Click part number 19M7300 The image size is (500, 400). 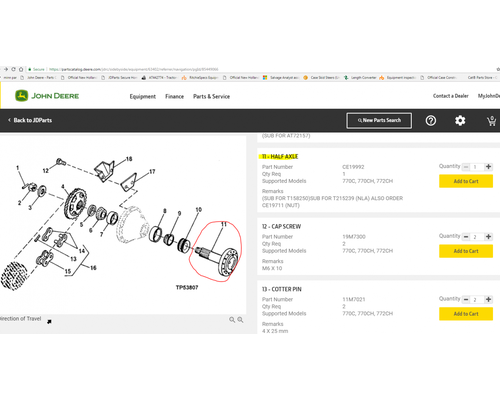click(354, 237)
